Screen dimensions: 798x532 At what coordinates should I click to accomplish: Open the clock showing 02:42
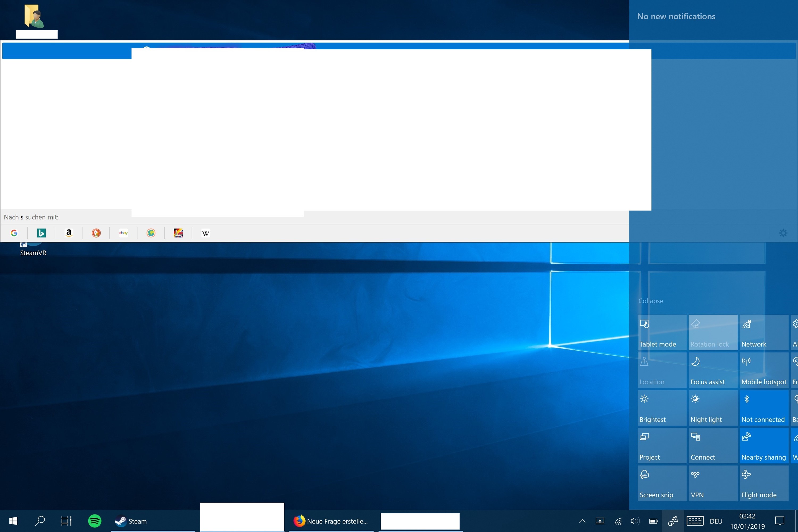(747, 521)
